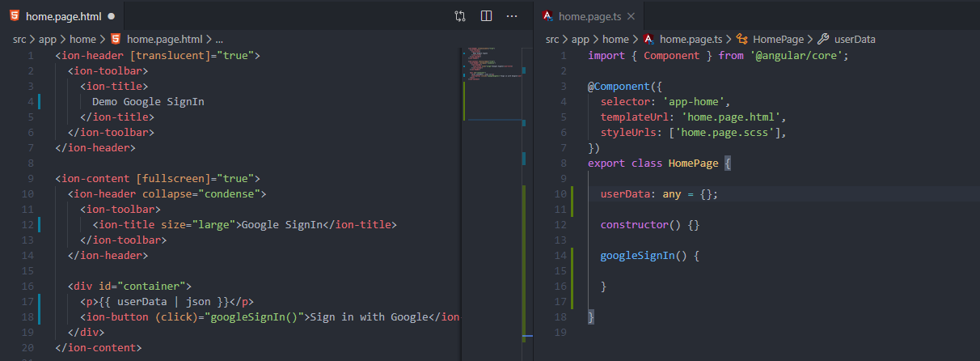
Task: Select 'home' in the right editor breadcrumb
Action: coord(615,39)
